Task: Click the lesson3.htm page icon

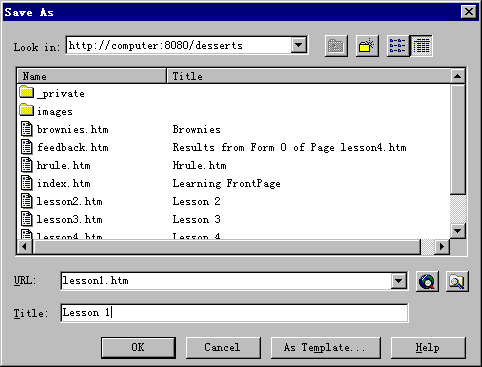Action: coord(27,219)
